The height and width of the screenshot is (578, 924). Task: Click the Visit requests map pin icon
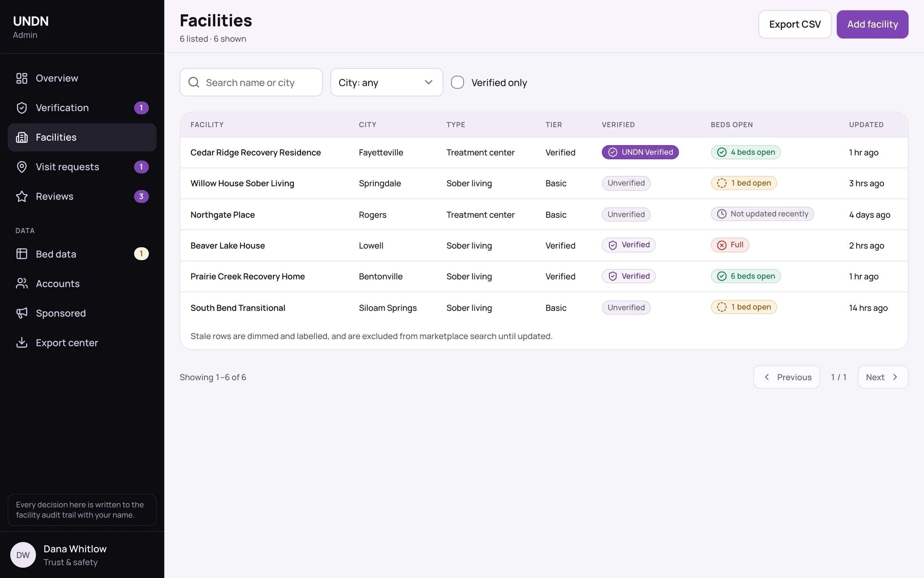tap(22, 167)
